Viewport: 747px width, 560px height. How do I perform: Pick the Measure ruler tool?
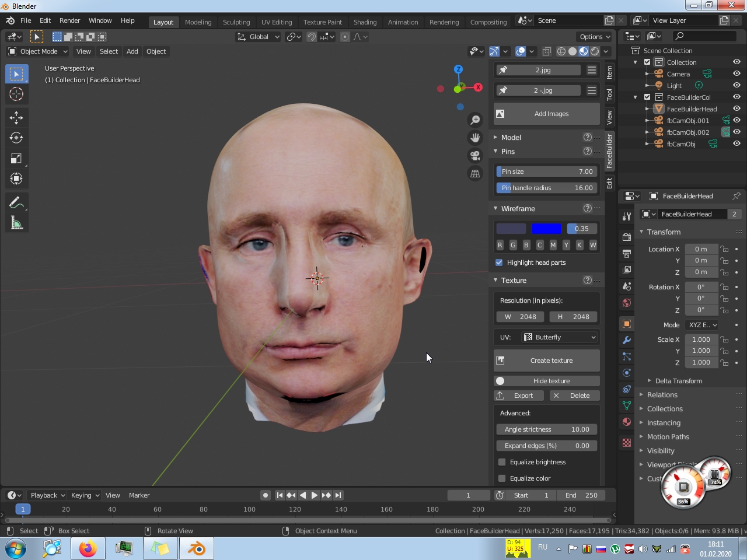[16, 223]
